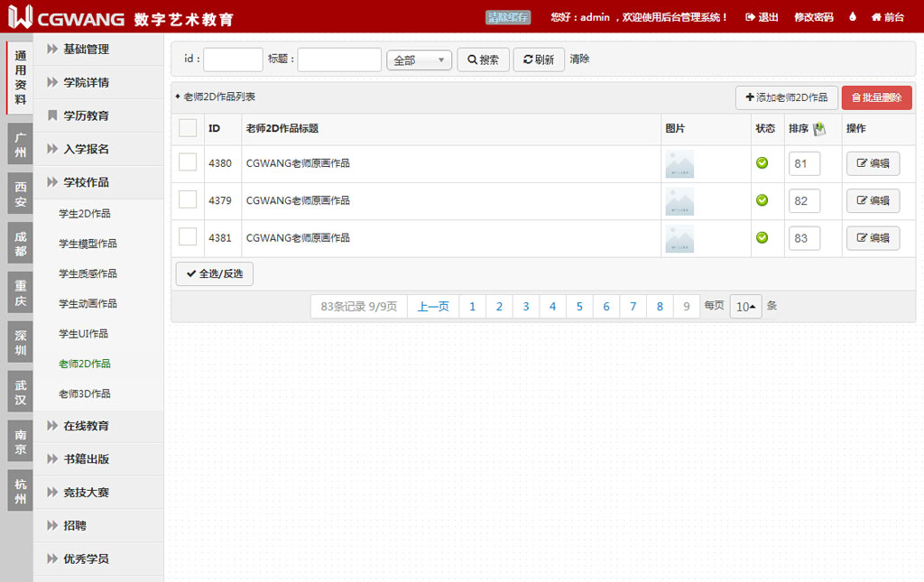Open 学生质感作品 submenu item

(88, 274)
